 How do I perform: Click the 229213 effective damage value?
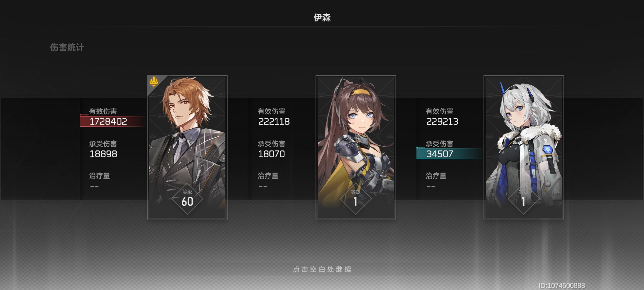pos(442,121)
